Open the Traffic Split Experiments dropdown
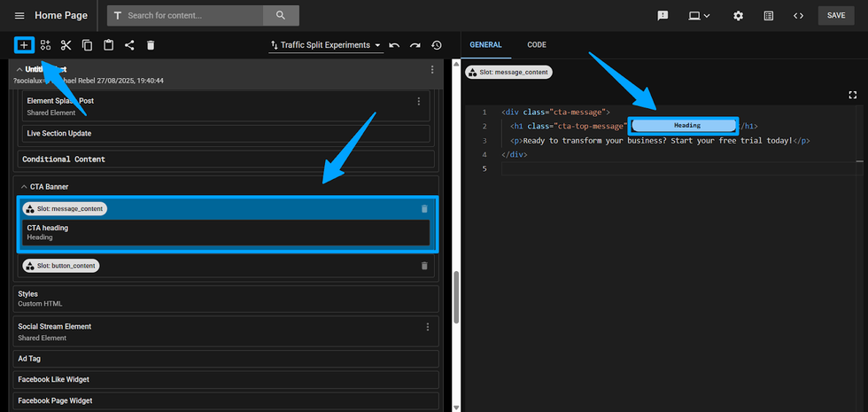The height and width of the screenshot is (412, 868). tap(326, 45)
